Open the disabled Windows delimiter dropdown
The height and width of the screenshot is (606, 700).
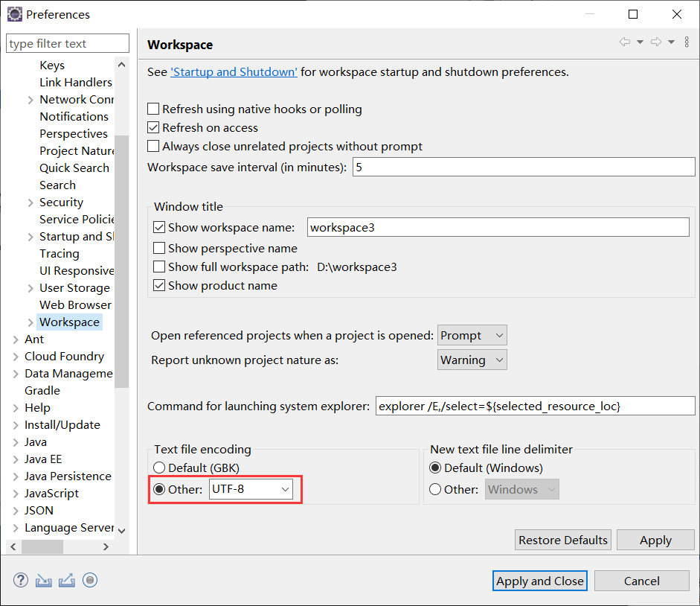coord(522,489)
